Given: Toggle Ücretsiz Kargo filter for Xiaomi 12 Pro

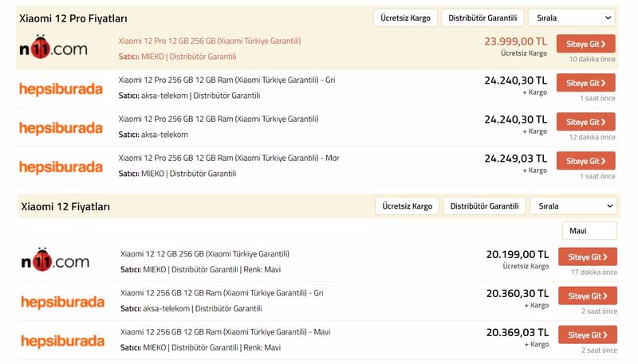Looking at the screenshot, I should (405, 18).
